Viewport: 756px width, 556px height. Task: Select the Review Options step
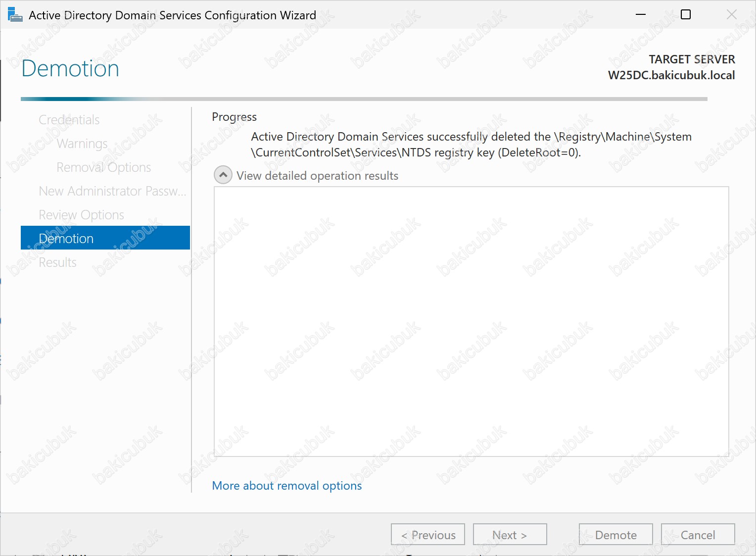pos(82,215)
